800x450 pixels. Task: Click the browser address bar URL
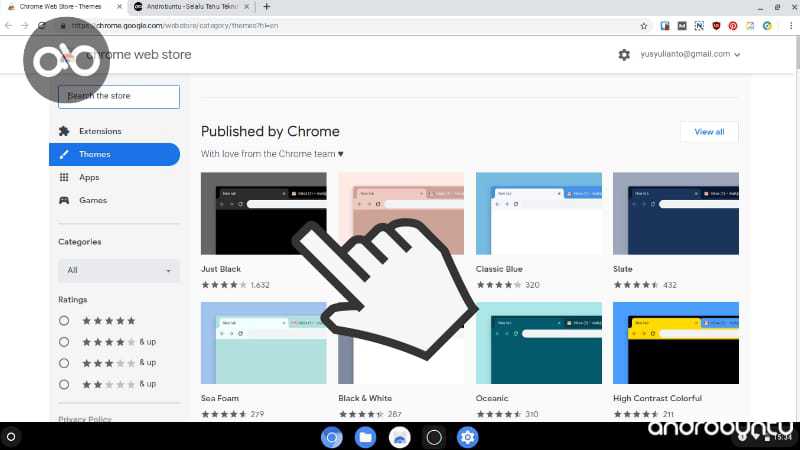click(174, 26)
